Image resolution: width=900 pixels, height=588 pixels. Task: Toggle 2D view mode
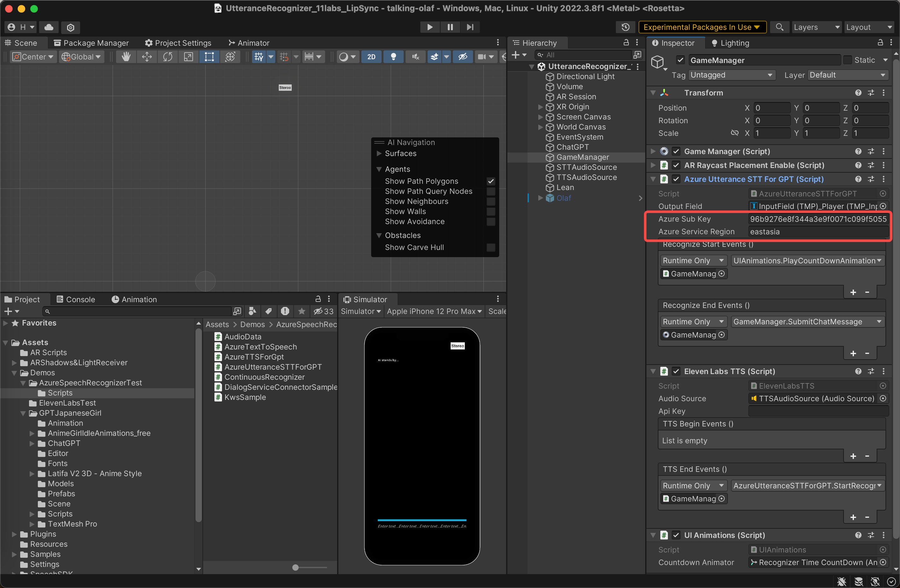point(371,57)
